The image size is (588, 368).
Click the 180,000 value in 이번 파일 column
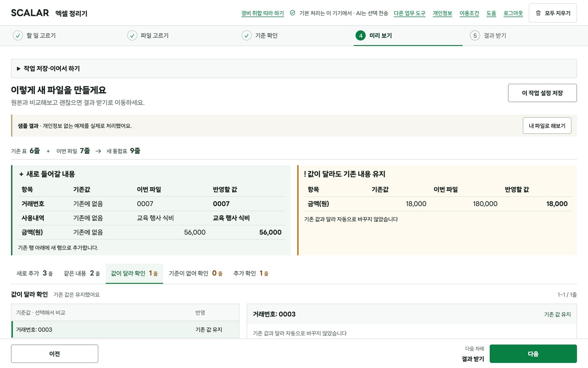pyautogui.click(x=485, y=204)
